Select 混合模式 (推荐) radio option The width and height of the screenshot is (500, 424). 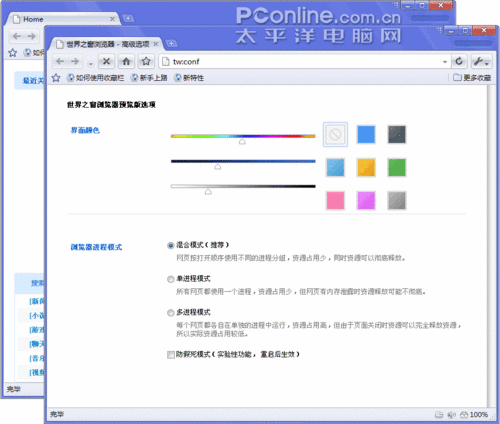(x=171, y=245)
